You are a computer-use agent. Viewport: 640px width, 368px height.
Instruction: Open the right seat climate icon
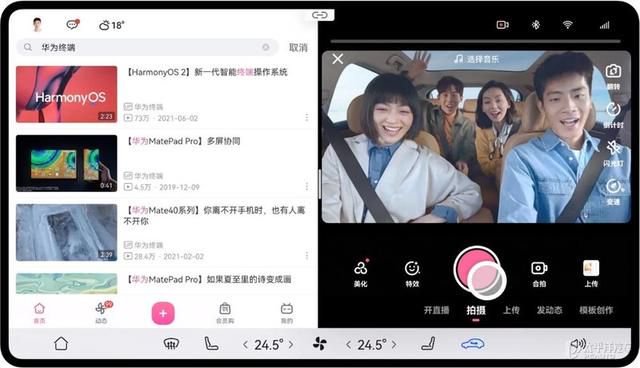click(x=428, y=344)
